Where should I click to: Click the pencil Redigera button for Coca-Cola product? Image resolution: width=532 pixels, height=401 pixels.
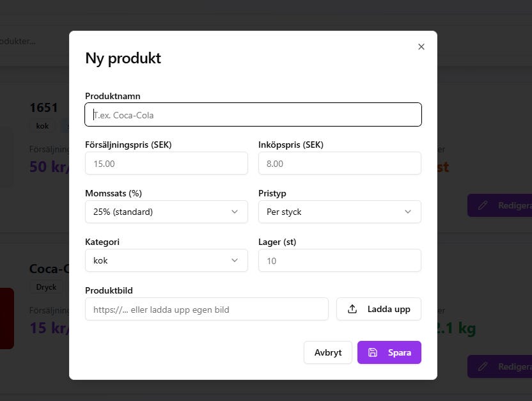499,366
